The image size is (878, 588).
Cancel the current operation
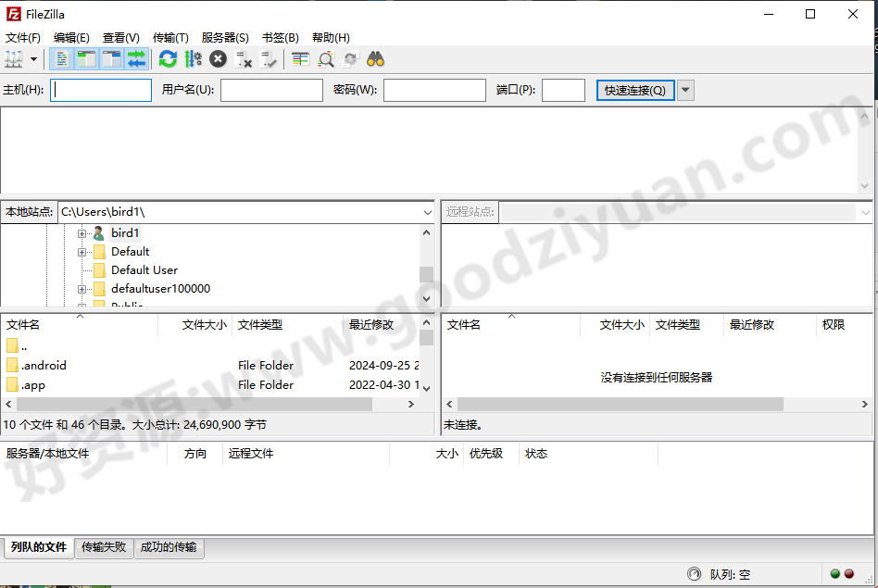click(217, 59)
